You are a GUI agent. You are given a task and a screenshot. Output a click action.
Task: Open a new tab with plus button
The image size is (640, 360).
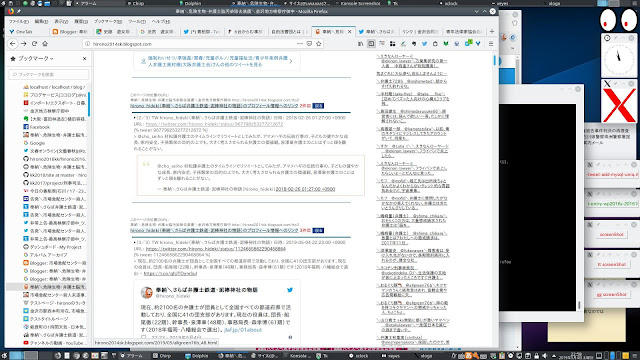[491, 31]
